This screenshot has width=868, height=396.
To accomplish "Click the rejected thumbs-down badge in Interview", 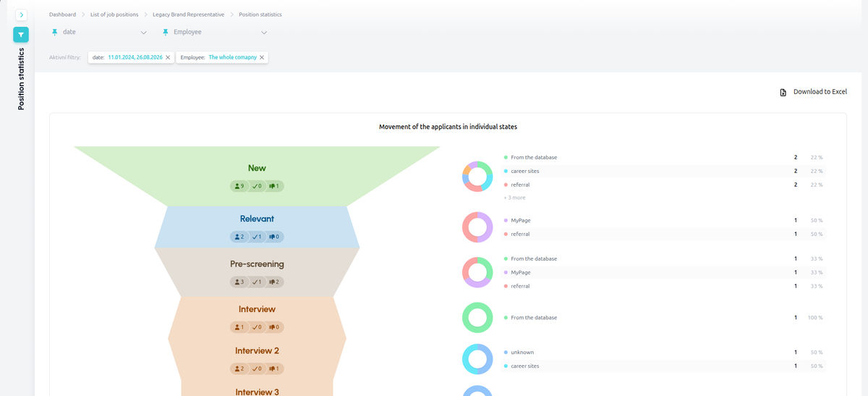I will coord(274,327).
